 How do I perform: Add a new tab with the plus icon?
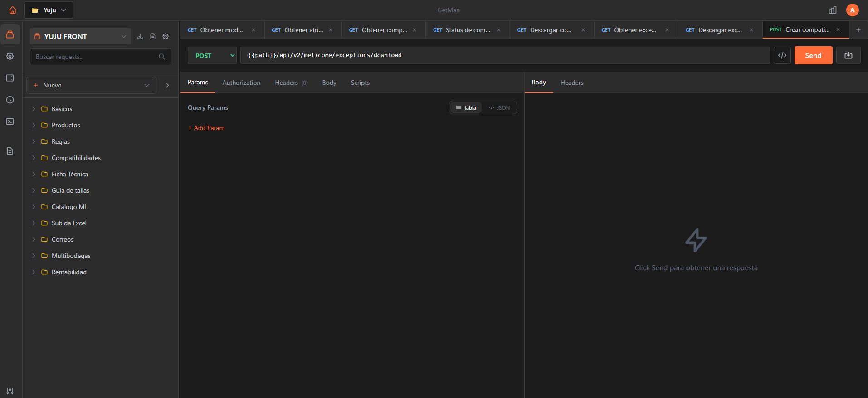point(858,30)
